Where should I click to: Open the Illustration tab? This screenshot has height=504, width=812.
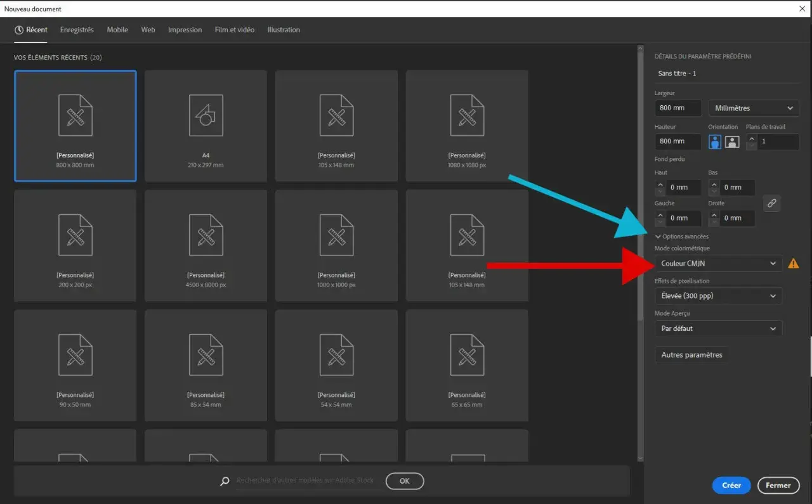pyautogui.click(x=284, y=30)
